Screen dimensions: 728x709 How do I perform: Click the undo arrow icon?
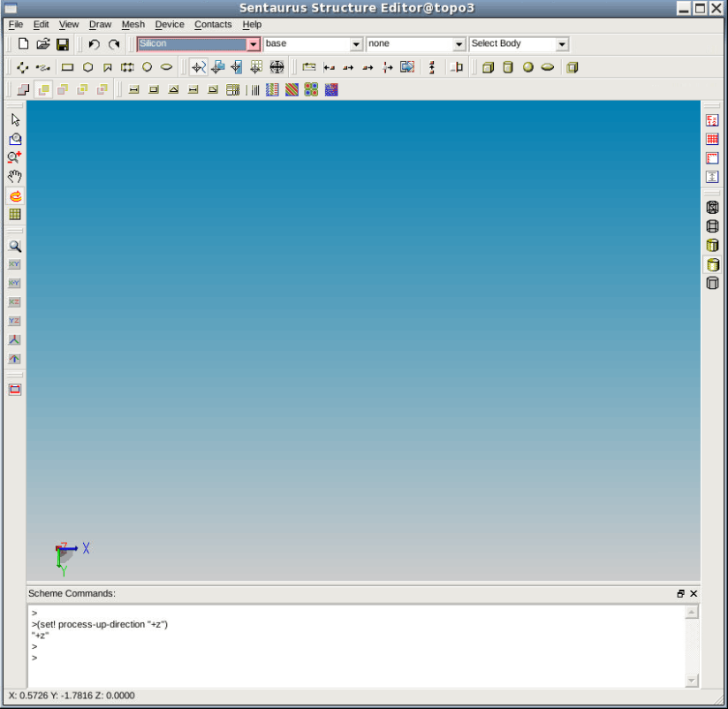pos(94,44)
